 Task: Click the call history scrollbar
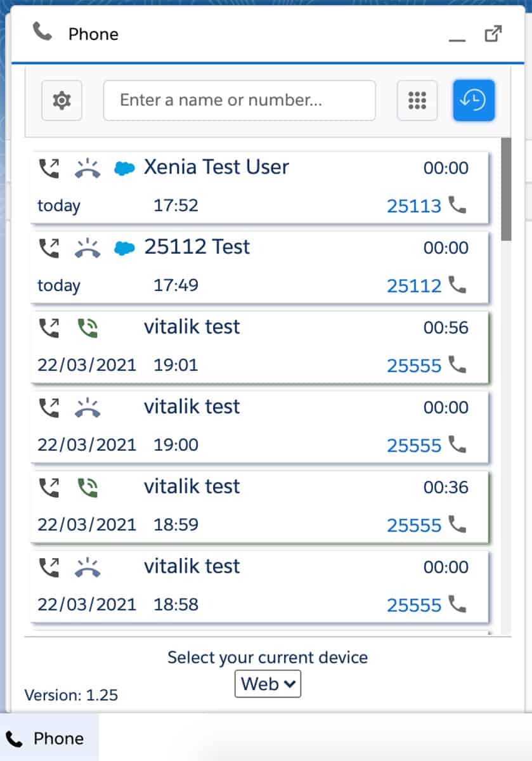(505, 190)
